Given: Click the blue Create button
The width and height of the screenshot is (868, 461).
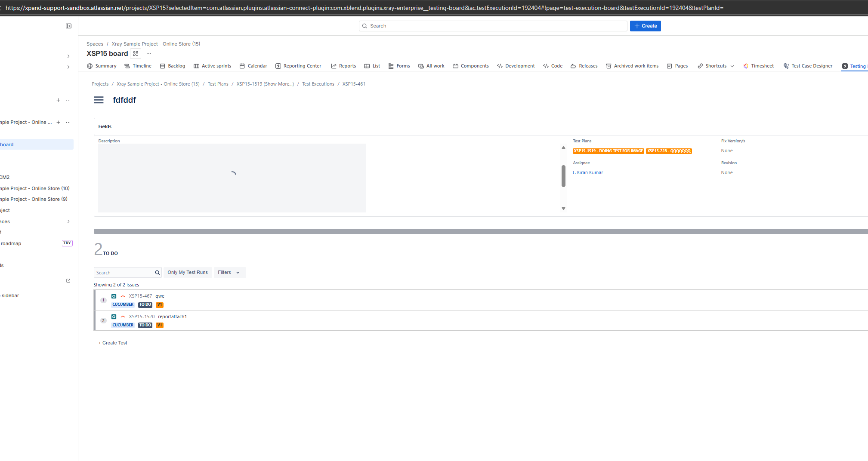Looking at the screenshot, I should (x=645, y=26).
